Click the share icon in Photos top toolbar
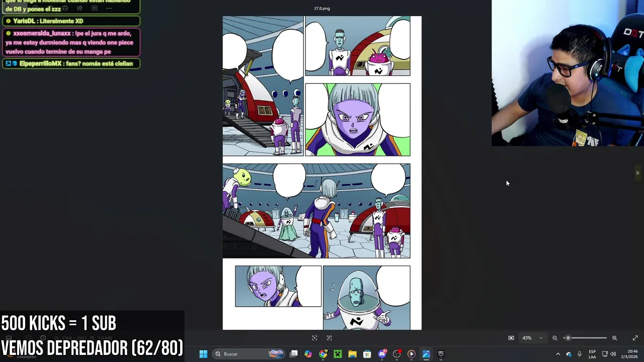The width and height of the screenshot is (644, 362). 79,9
